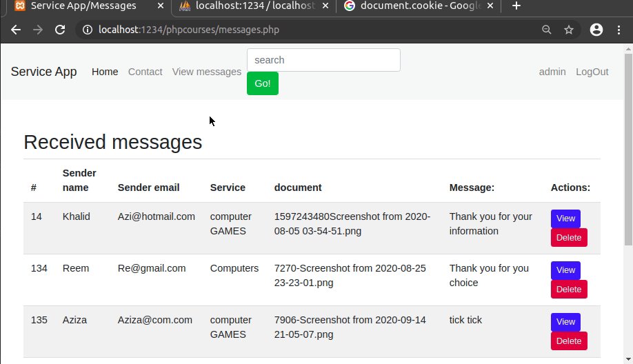Click the Sender email column header
633x364 pixels.
(148, 188)
